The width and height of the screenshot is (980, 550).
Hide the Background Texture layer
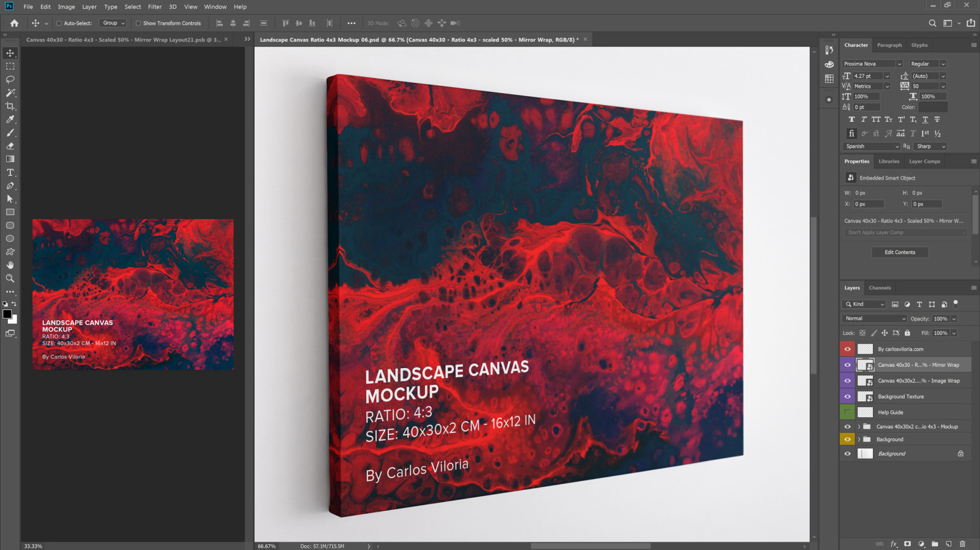pos(848,397)
